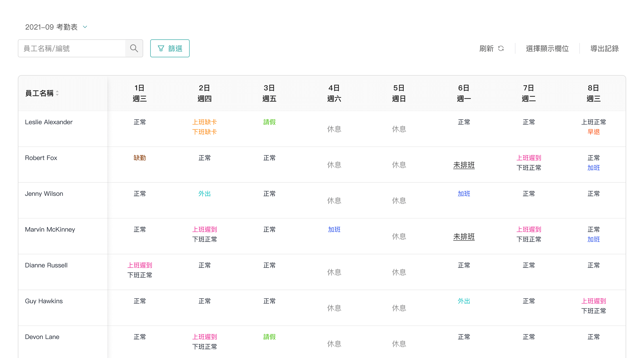Viewport: 644px width, 358px height.
Task: Click Leslie Alexander's 早退 status on 8日
Action: 593,132
